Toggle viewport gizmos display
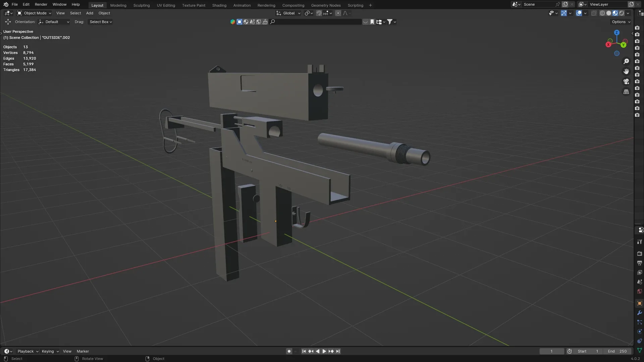Image resolution: width=644 pixels, height=362 pixels. coord(564,13)
